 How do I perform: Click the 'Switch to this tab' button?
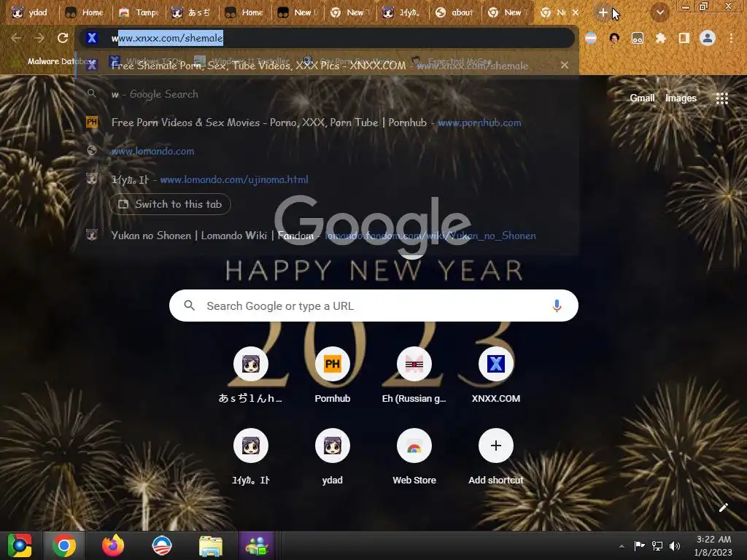tap(170, 204)
